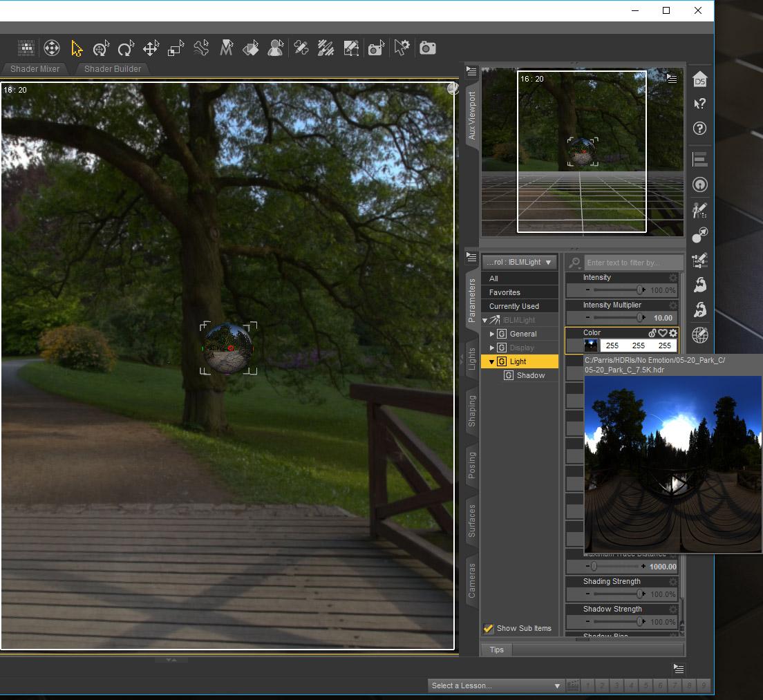Image resolution: width=763 pixels, height=700 pixels.
Task: Increase Maximum Trace Distance with plus button
Action: point(643,567)
